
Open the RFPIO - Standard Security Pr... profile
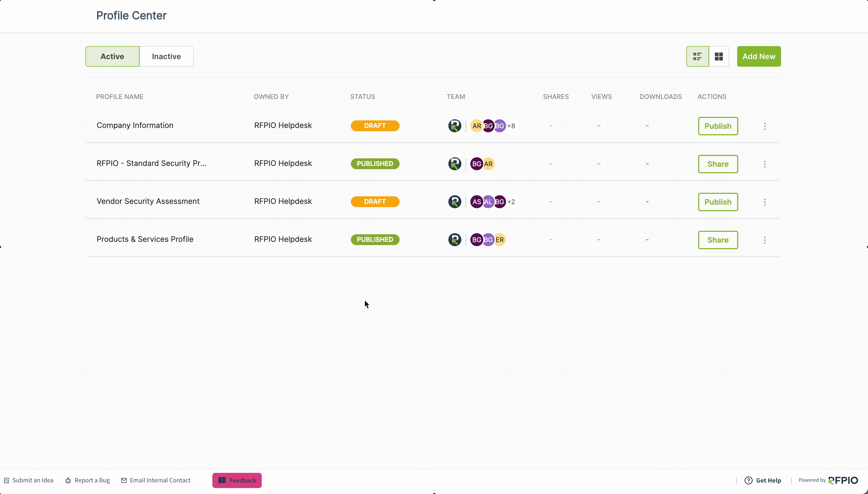151,163
